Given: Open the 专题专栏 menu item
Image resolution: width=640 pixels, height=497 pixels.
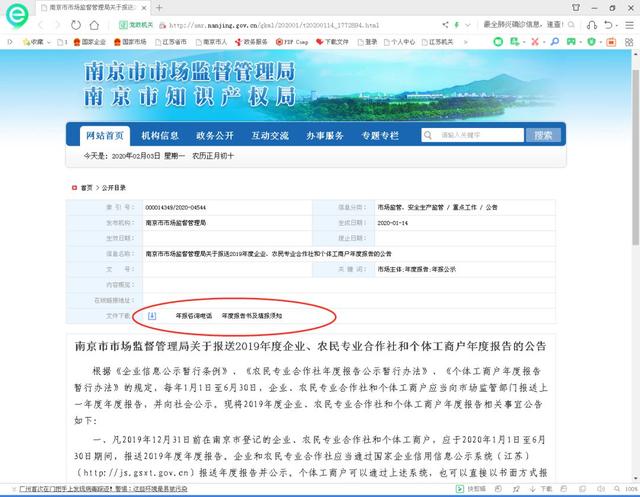Looking at the screenshot, I should tap(380, 135).
